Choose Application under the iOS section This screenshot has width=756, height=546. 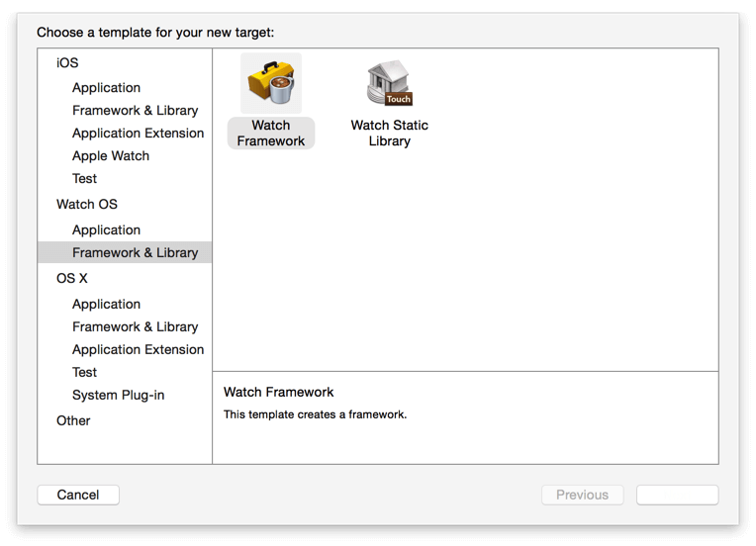click(106, 87)
